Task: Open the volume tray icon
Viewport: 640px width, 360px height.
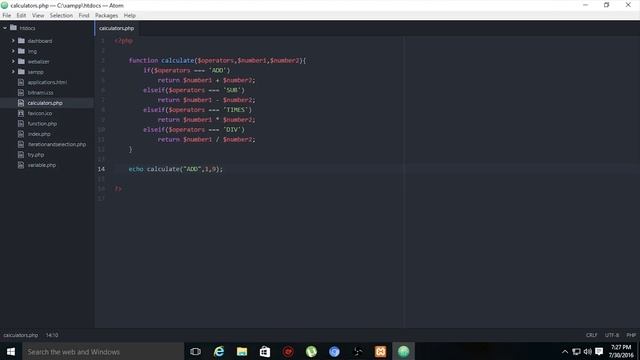Action: 588,351
